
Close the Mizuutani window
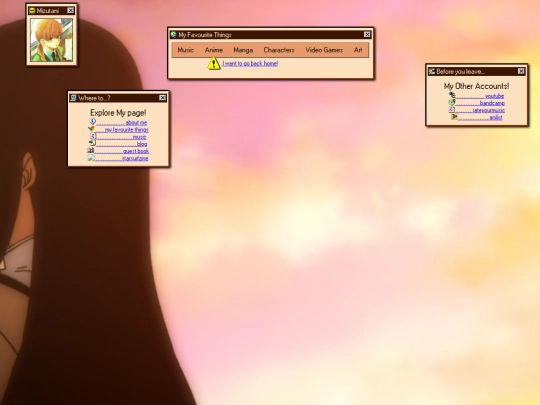71,10
